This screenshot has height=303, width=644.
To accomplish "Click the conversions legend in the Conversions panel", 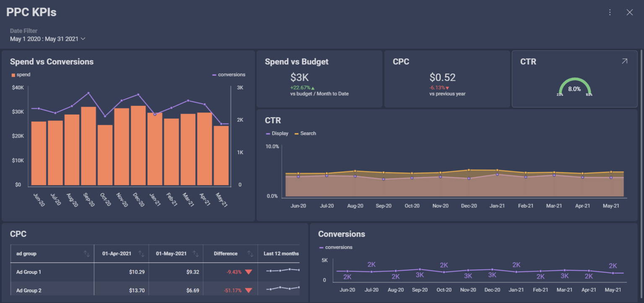I will pos(336,247).
